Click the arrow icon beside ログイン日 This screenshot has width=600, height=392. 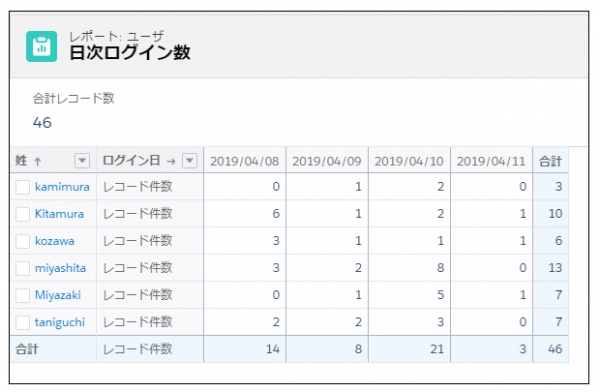(171, 162)
